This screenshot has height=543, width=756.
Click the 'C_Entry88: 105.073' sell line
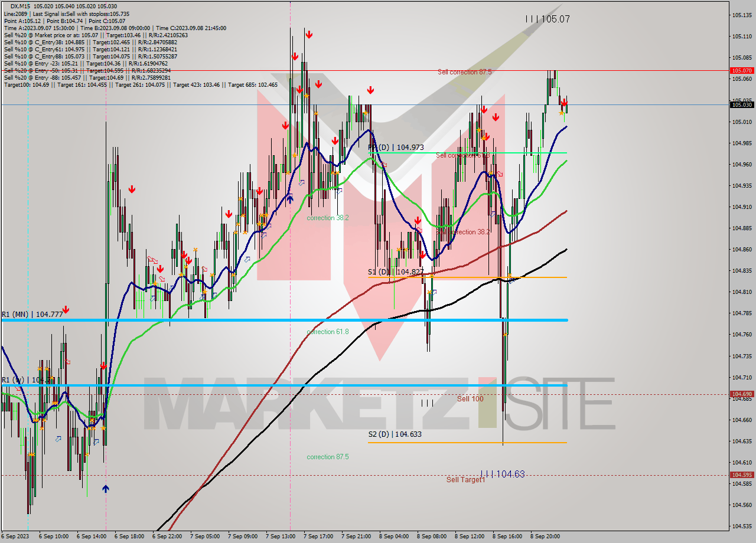pos(90,56)
